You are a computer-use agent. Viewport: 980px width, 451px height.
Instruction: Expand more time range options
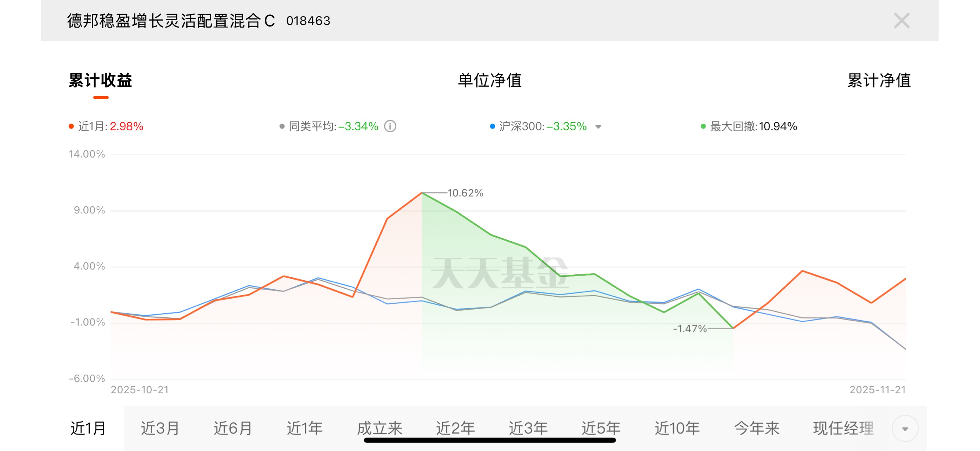[x=905, y=429]
